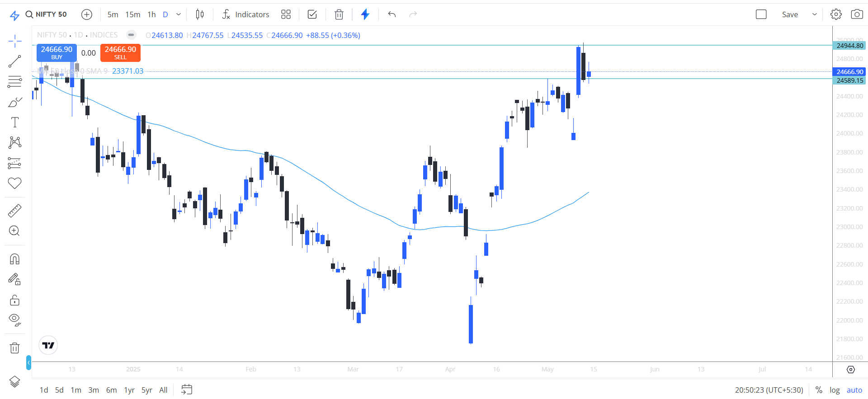Set date range to 1m
868x399 pixels.
pos(76,390)
